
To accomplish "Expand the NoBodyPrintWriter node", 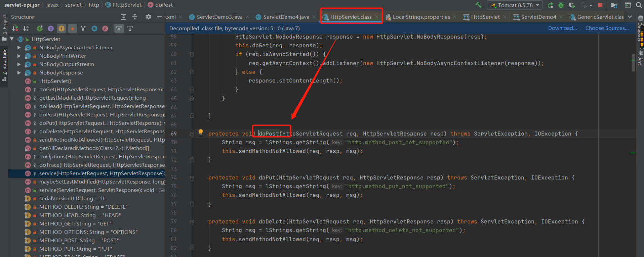I will pos(19,56).
